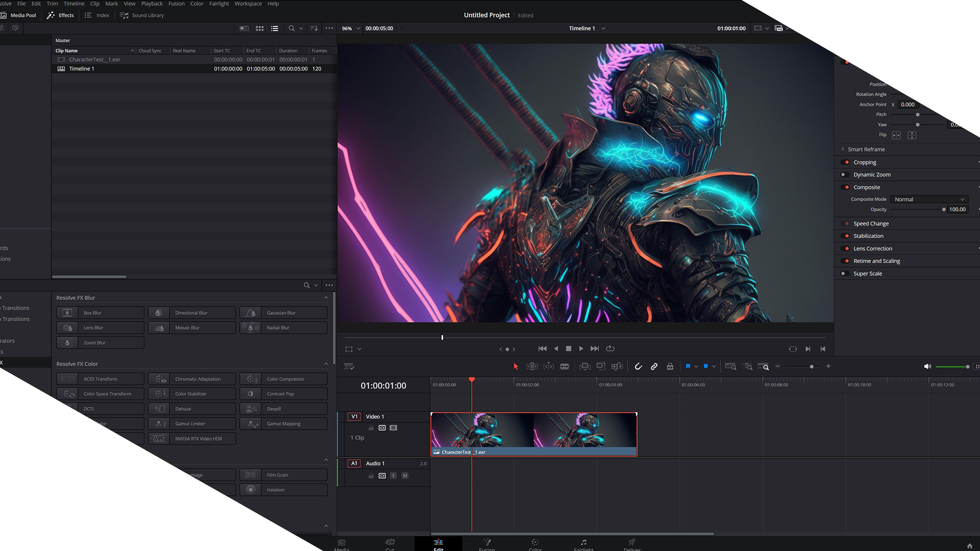Viewport: 980px width, 551px height.
Task: Click the position lock icon in timeline toolbar
Action: [x=670, y=366]
